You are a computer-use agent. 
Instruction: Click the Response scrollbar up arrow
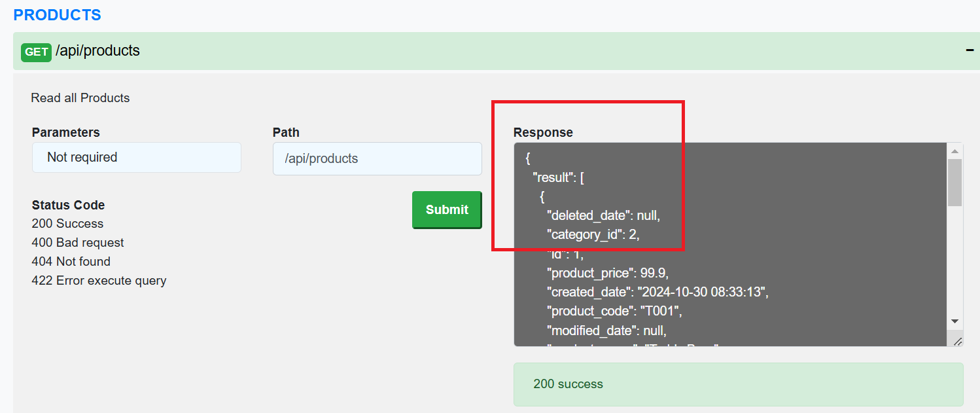[954, 151]
